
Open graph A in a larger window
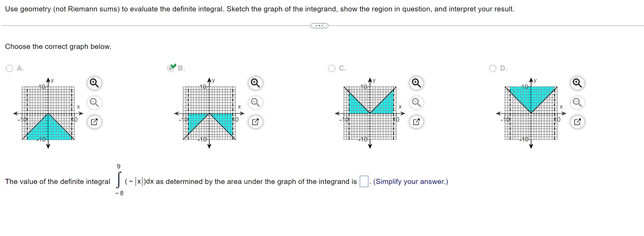point(94,122)
